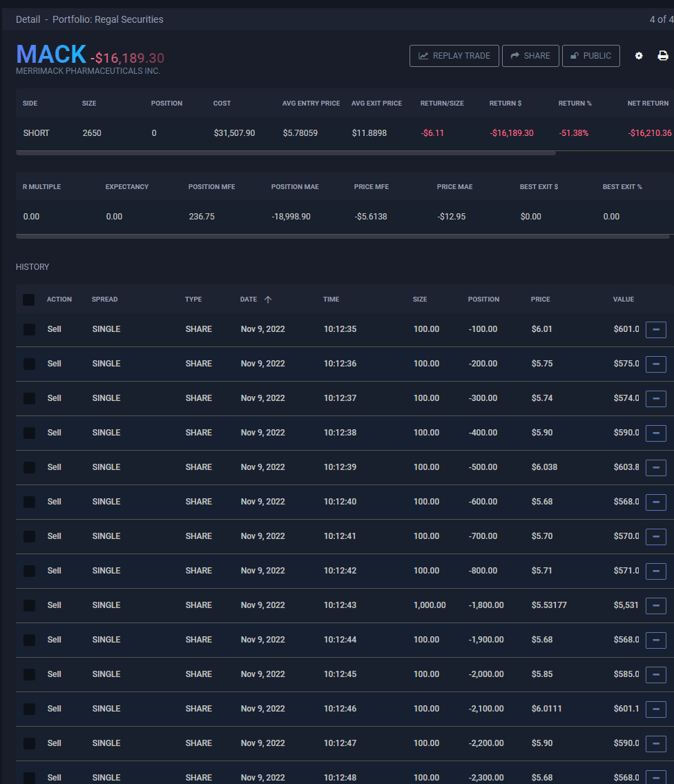The width and height of the screenshot is (674, 784).
Task: Click the Share button
Action: [530, 56]
